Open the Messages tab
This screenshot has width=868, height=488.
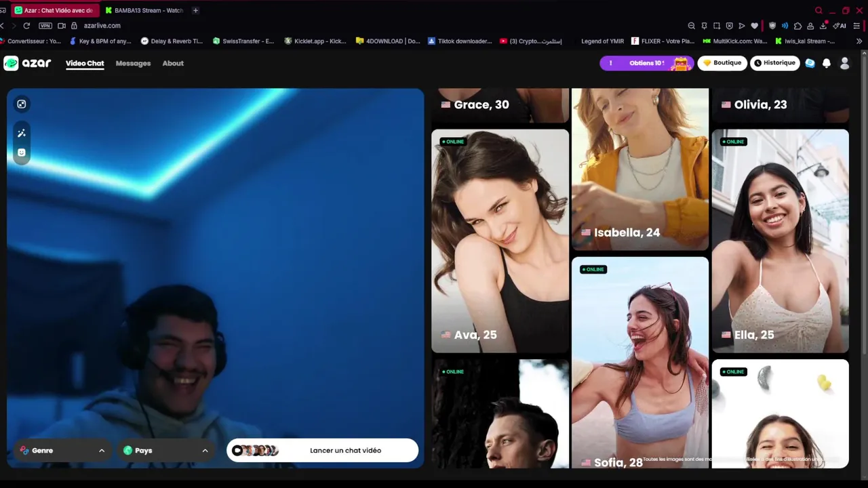pyautogui.click(x=133, y=63)
